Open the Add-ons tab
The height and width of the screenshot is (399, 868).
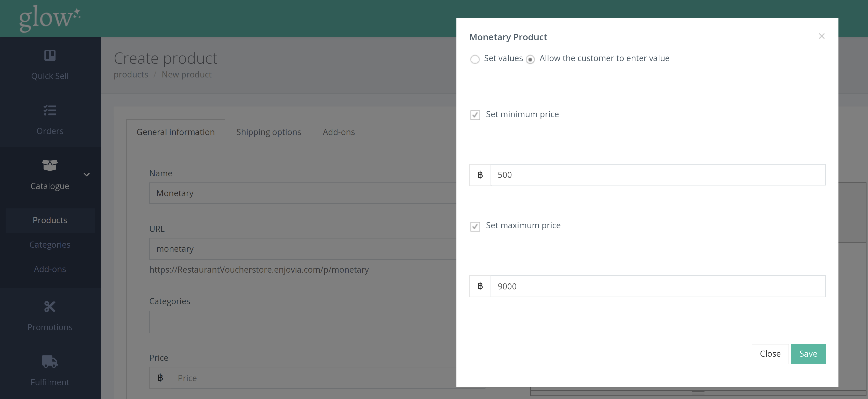339,132
